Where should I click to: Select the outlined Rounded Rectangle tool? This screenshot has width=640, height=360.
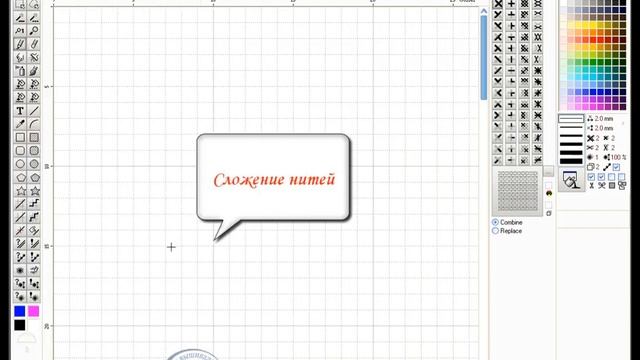coord(20,151)
